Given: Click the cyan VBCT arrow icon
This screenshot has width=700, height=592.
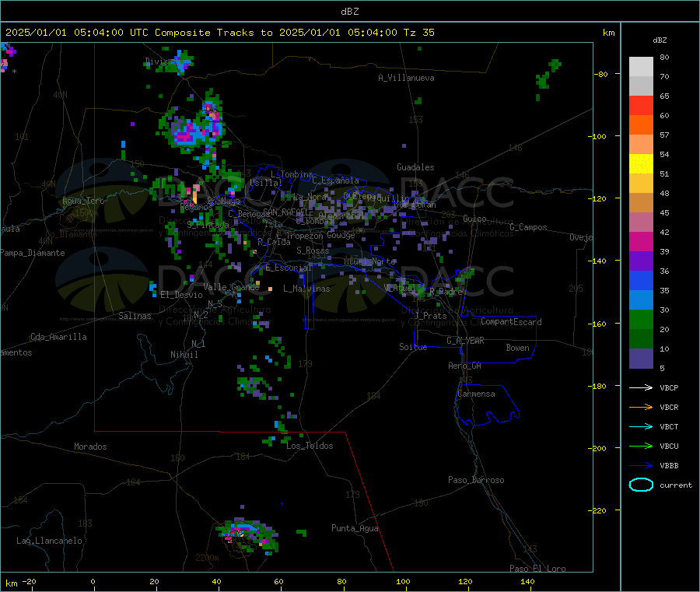Looking at the screenshot, I should [641, 426].
